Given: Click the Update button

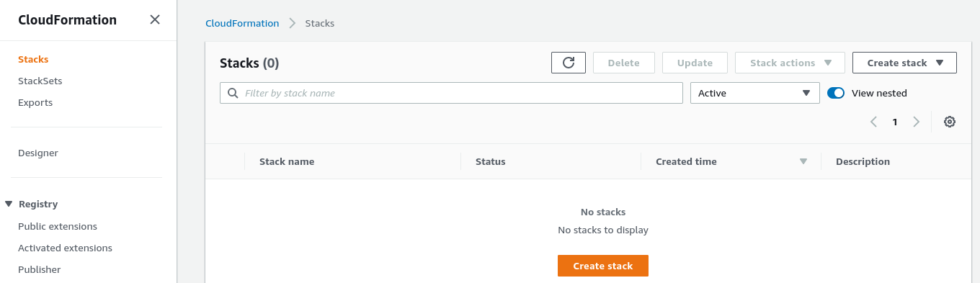Looking at the screenshot, I should [x=695, y=63].
